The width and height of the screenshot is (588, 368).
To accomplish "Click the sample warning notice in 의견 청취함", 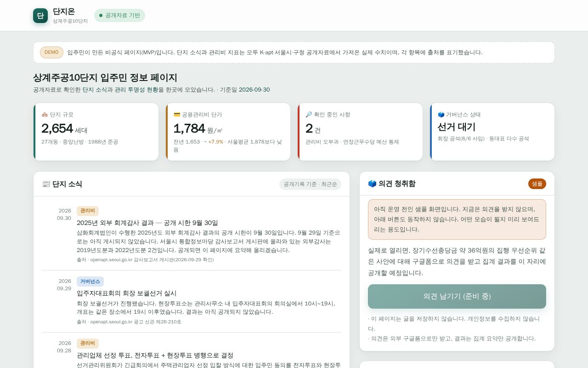I will click(457, 219).
